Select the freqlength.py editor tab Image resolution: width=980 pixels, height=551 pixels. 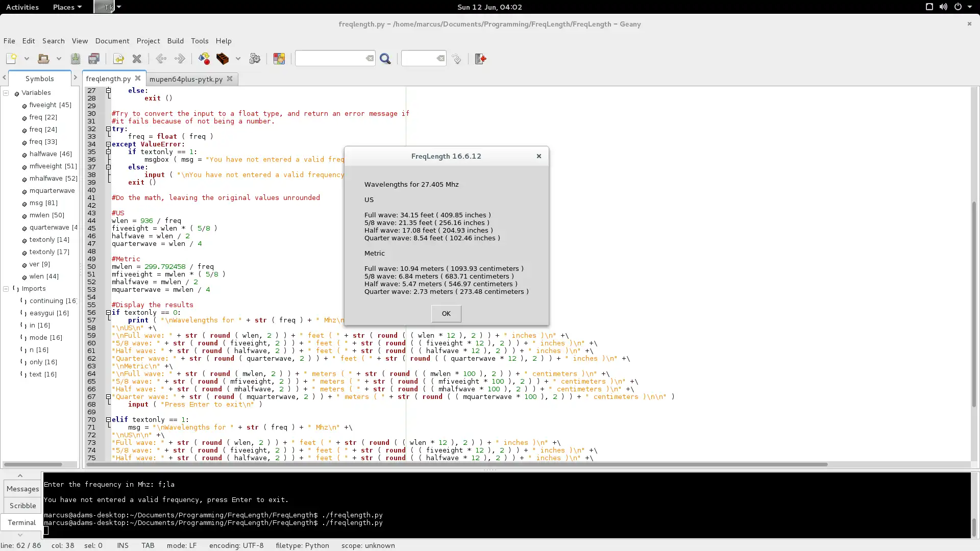click(108, 79)
